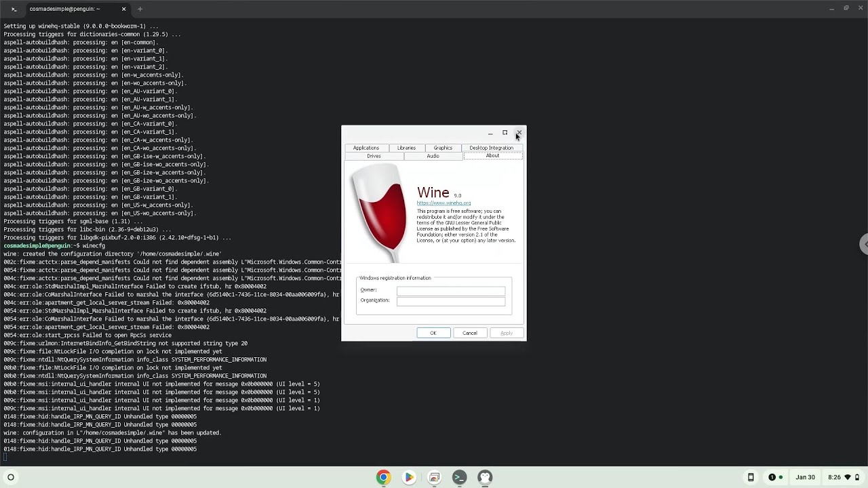The height and width of the screenshot is (488, 868).
Task: Open Google Chrome from the shelf
Action: coord(383,477)
